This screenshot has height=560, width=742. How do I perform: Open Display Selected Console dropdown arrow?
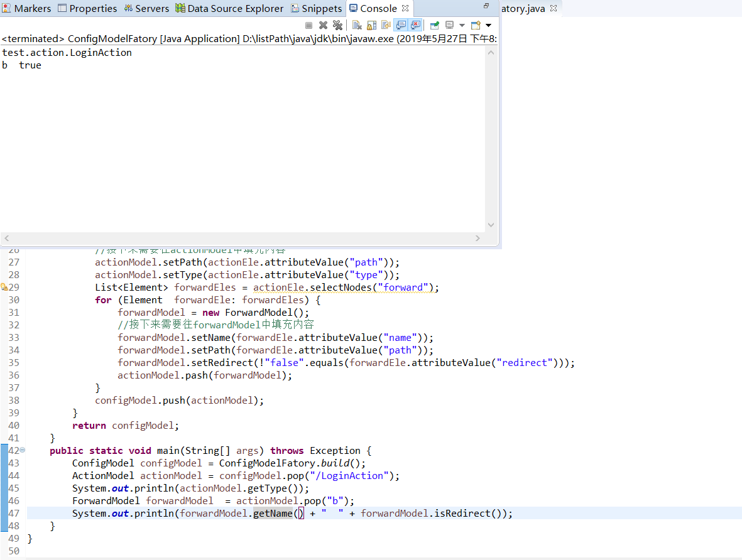coord(462,26)
